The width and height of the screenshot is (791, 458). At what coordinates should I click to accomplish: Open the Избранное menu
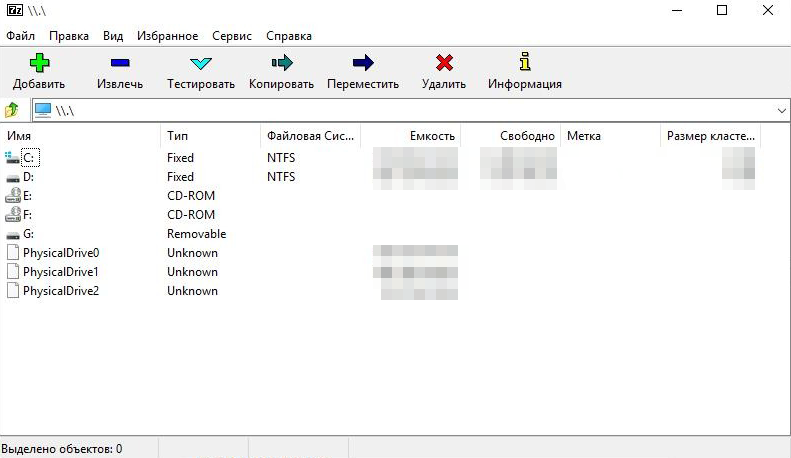167,36
